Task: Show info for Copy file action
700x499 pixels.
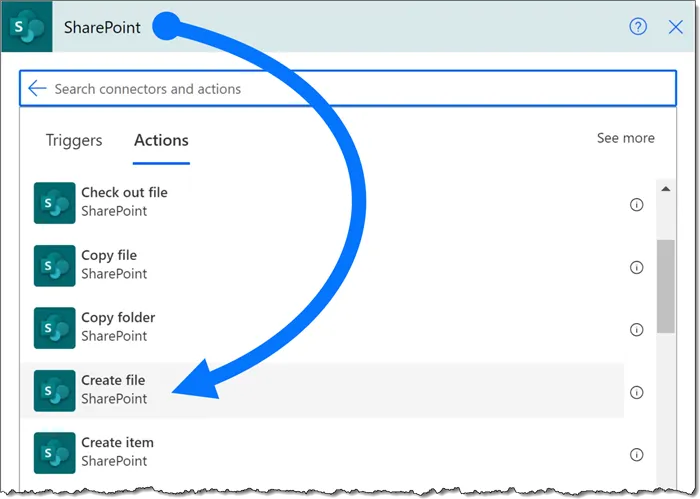Action: point(636,267)
